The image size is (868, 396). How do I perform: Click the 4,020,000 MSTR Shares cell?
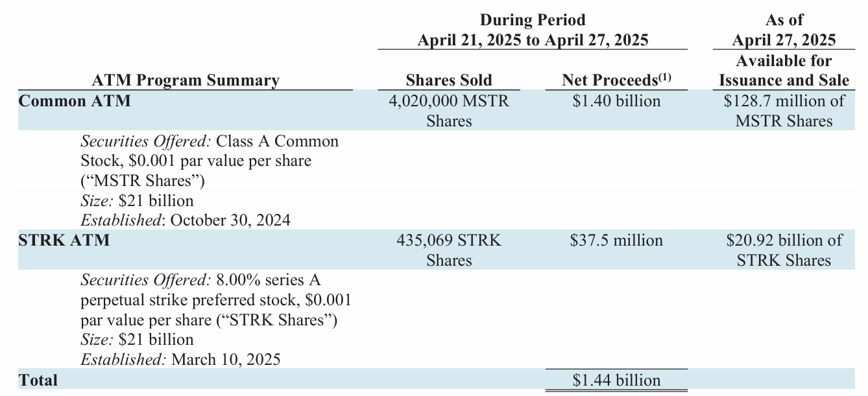click(449, 111)
